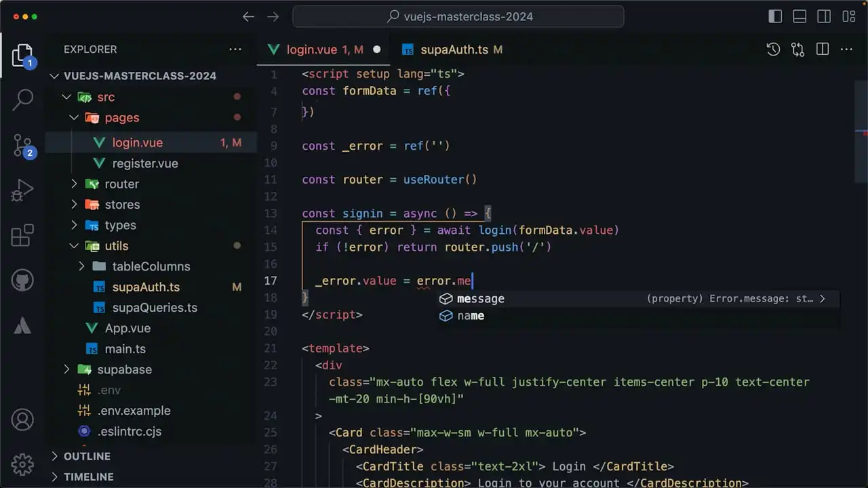Select message in autocomplete list
This screenshot has height=488, width=868.
click(x=637, y=299)
